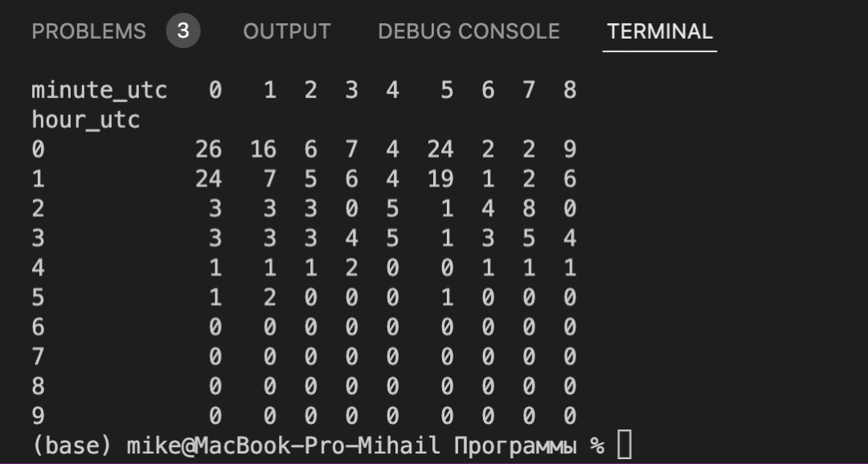
Task: Click the problems count badge showing 3
Action: click(x=183, y=31)
